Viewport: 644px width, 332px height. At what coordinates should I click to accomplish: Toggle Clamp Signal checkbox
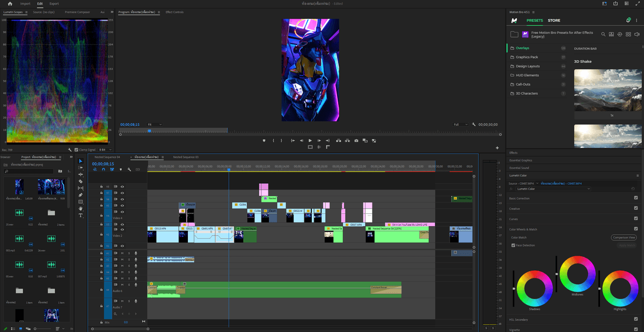(x=76, y=150)
